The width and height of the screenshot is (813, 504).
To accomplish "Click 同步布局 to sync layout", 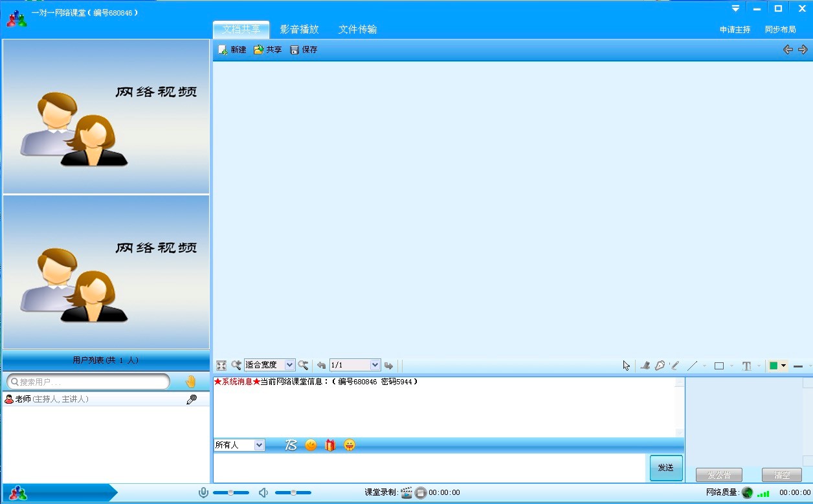I will [x=781, y=30].
